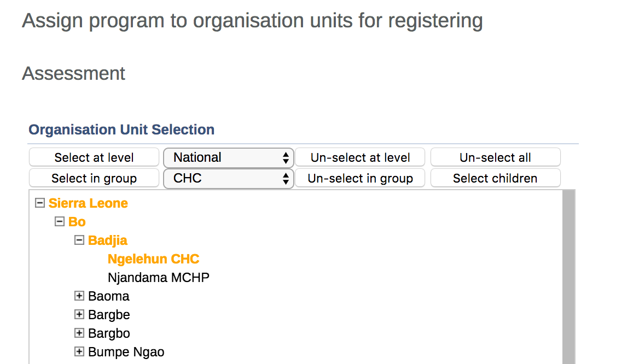Expand the Baoma node

click(x=79, y=296)
